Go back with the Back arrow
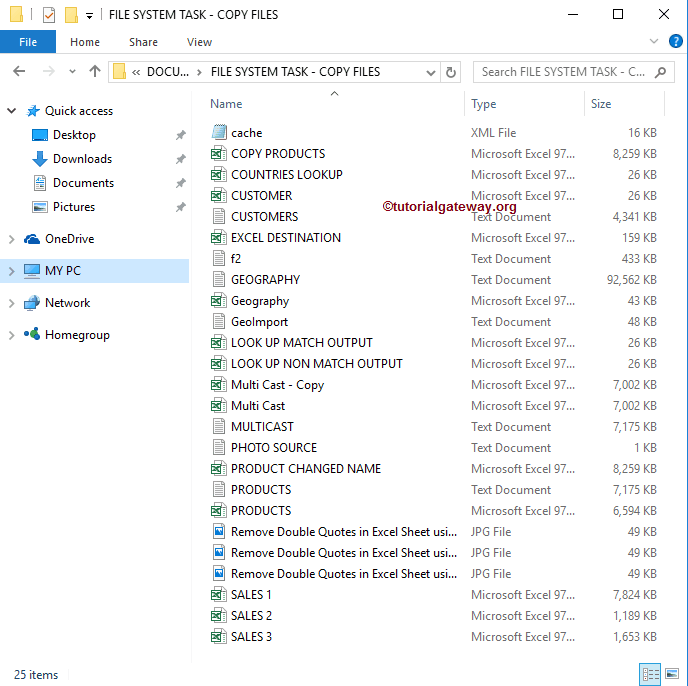 tap(19, 71)
